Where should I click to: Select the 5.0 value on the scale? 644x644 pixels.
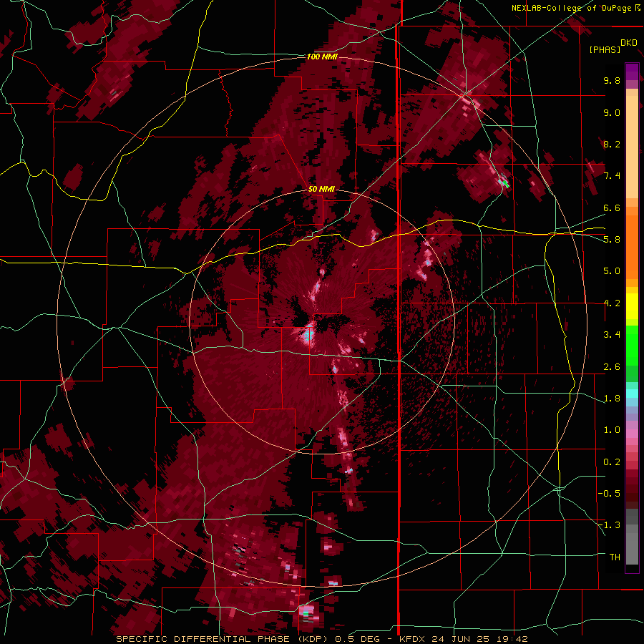[x=612, y=271]
